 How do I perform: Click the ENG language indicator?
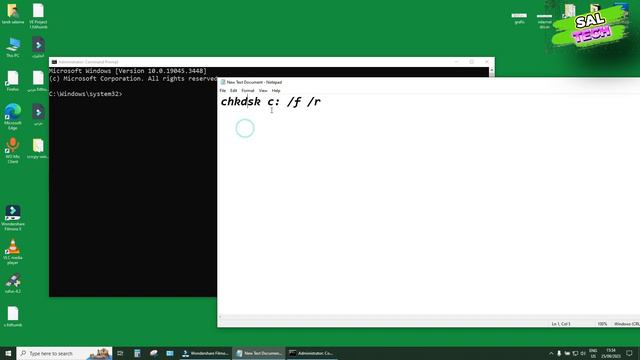coord(593,353)
